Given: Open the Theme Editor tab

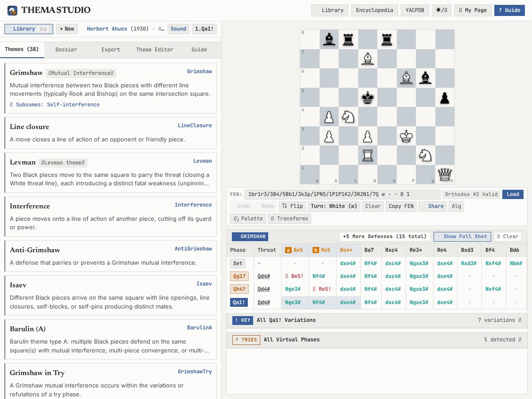Looking at the screenshot, I should click(x=155, y=50).
